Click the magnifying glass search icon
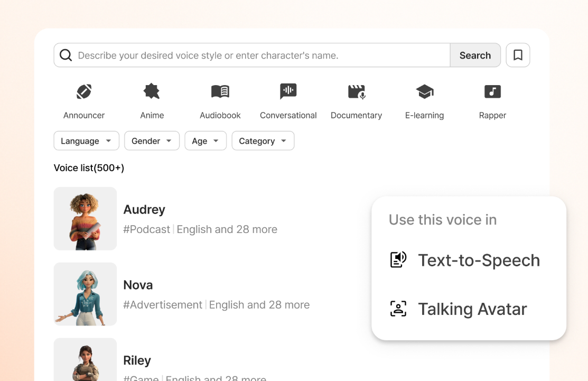The height and width of the screenshot is (381, 588). (x=66, y=55)
